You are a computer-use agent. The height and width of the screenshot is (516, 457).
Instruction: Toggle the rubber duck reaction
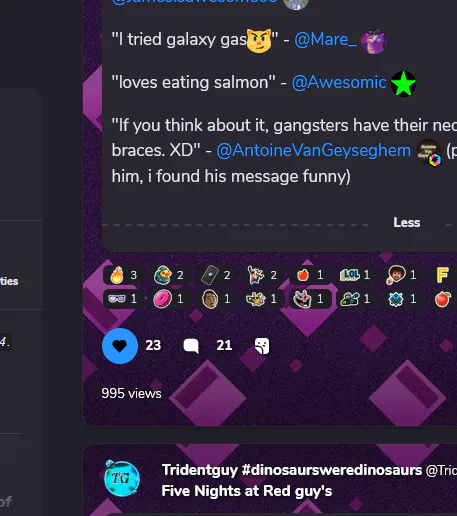170,275
